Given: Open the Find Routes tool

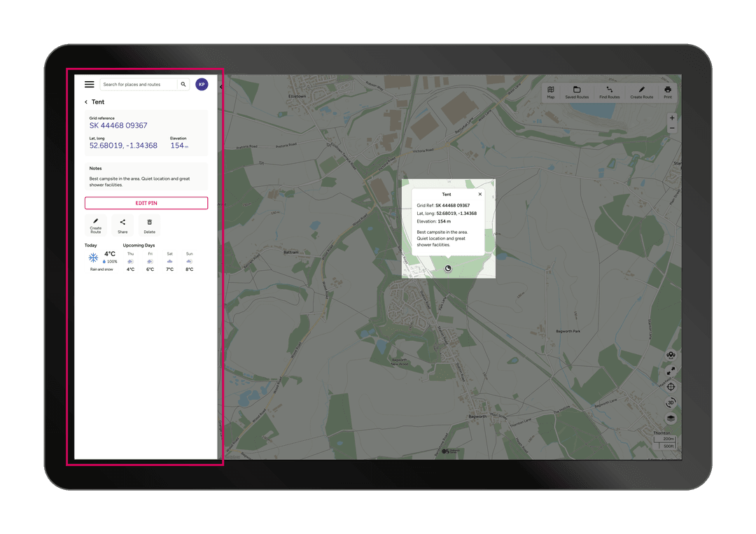Looking at the screenshot, I should click(609, 90).
